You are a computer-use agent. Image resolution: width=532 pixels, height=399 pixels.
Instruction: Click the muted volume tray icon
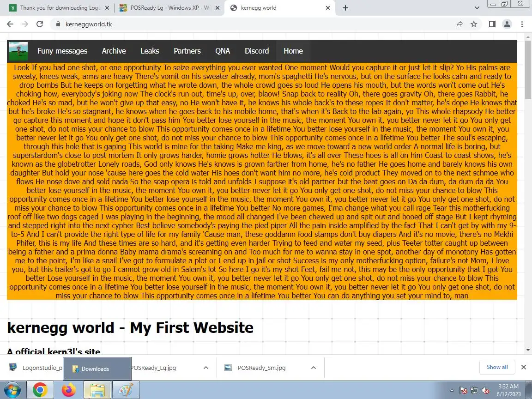coord(485,391)
